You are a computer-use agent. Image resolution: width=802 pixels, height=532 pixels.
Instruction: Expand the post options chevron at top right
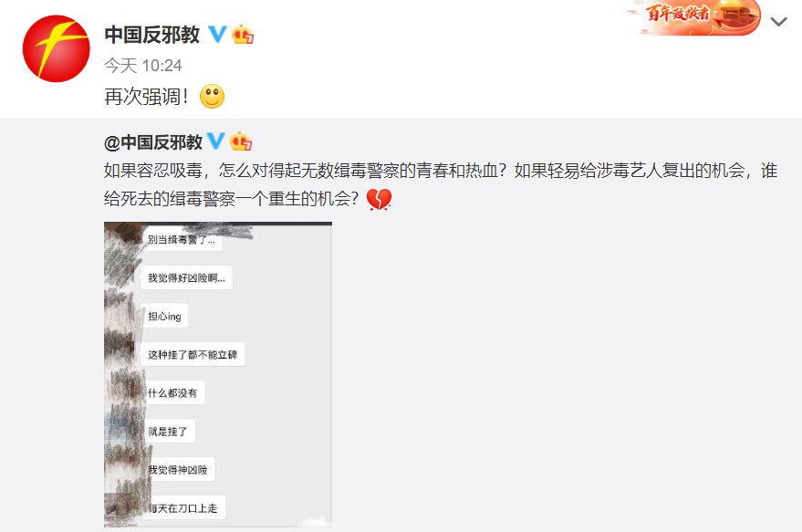point(778,22)
